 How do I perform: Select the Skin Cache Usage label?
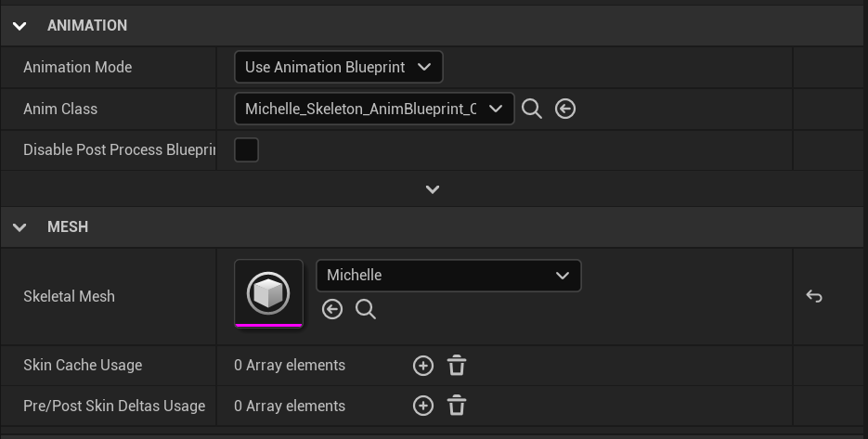(83, 365)
